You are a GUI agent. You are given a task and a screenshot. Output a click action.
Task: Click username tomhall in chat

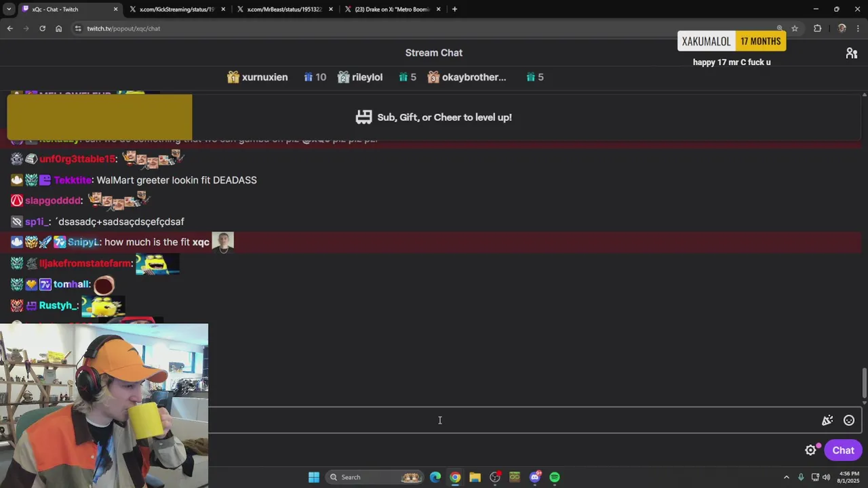(71, 284)
